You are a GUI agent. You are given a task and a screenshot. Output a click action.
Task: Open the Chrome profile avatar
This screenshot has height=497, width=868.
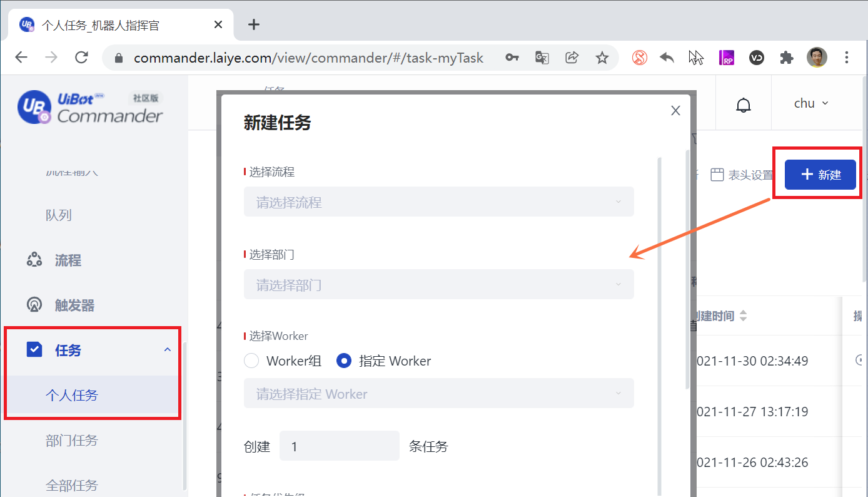(x=817, y=58)
